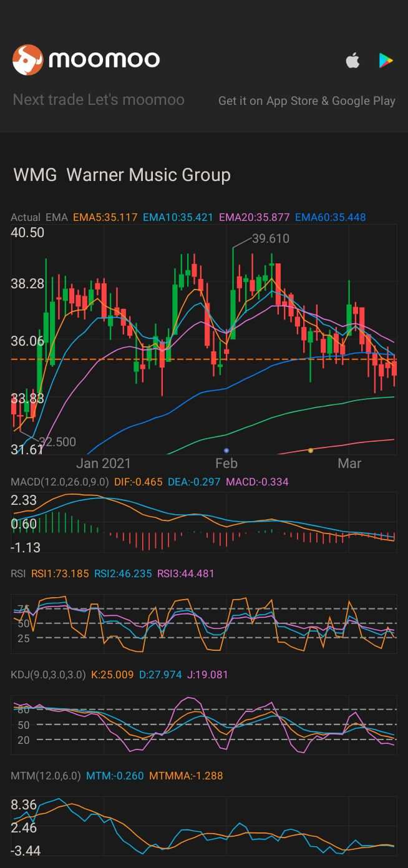Click the 32.500 low price annotation
The image size is (408, 868).
[57, 442]
